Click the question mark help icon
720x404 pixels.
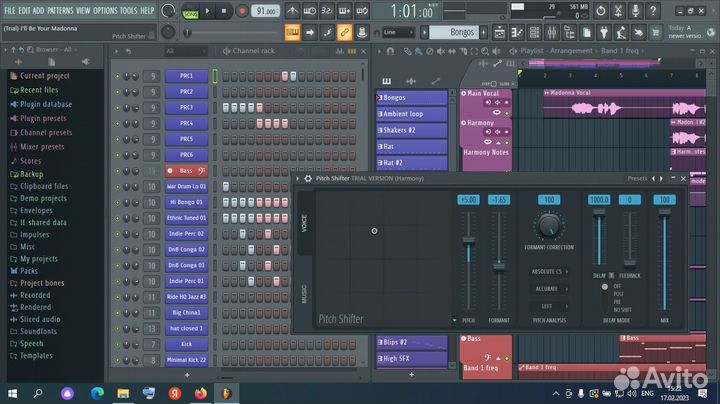[x=653, y=11]
